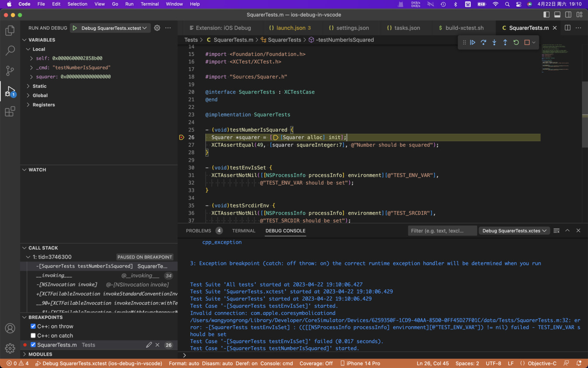Split the editor to the right
This screenshot has height=368, width=588.
567,28
